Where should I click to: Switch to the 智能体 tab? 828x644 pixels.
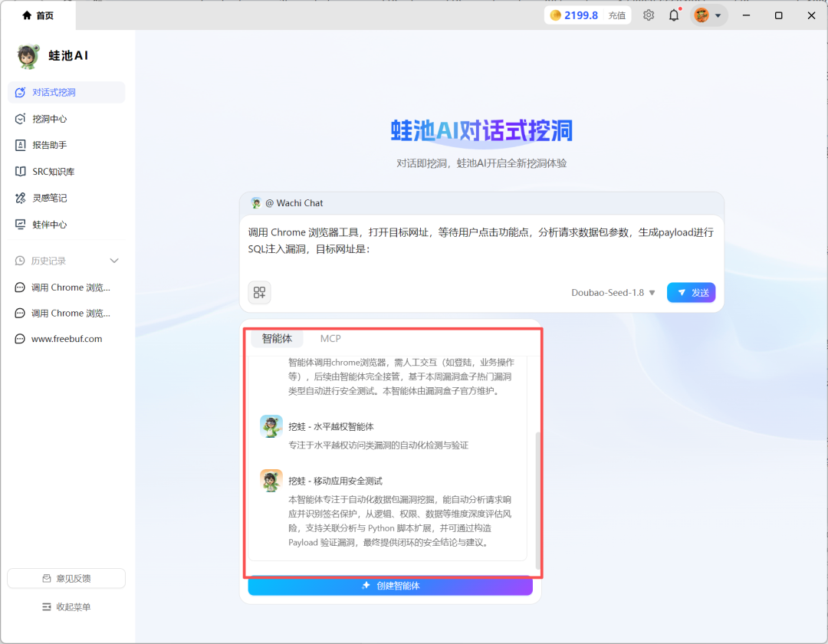coord(278,338)
